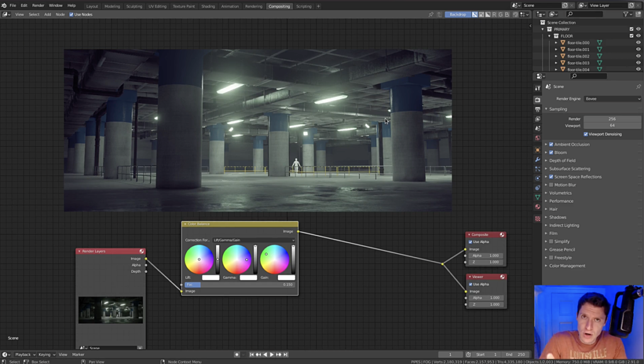Open the View Layer properties tab icon
Screen dimensions: 644x364
538,119
